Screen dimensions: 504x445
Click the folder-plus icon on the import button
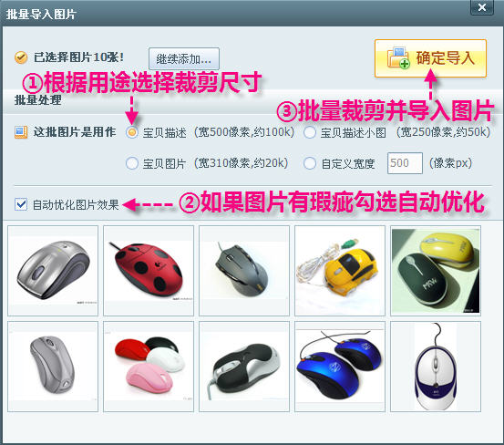coord(398,58)
